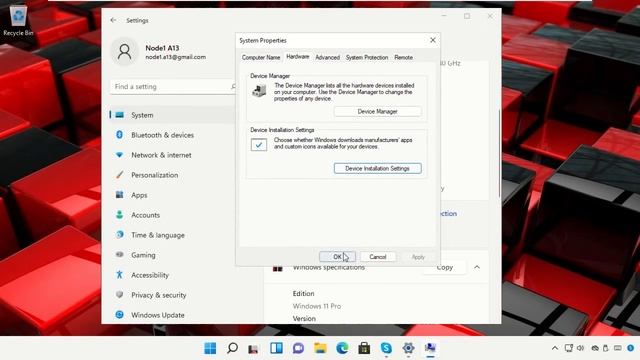Open the Device Manager button
This screenshot has width=640, height=360.
(378, 111)
